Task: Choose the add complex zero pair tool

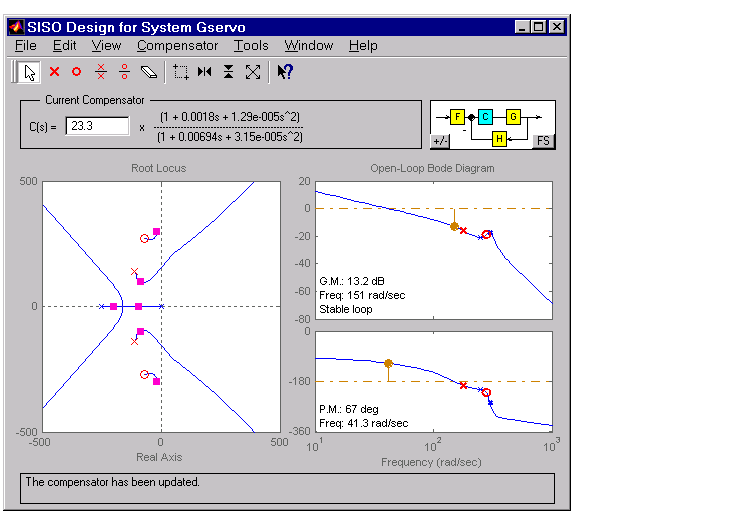Action: pos(124,72)
